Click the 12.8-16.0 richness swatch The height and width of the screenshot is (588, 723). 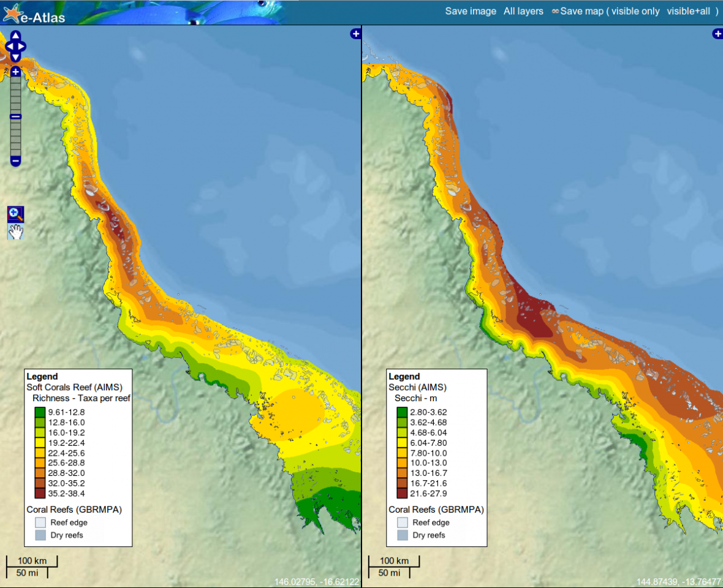point(40,422)
